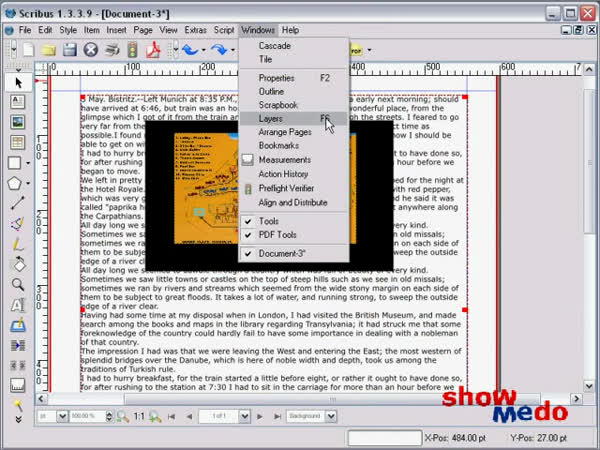Choose the Insert Image Frame tool
The width and height of the screenshot is (600, 450).
(18, 122)
